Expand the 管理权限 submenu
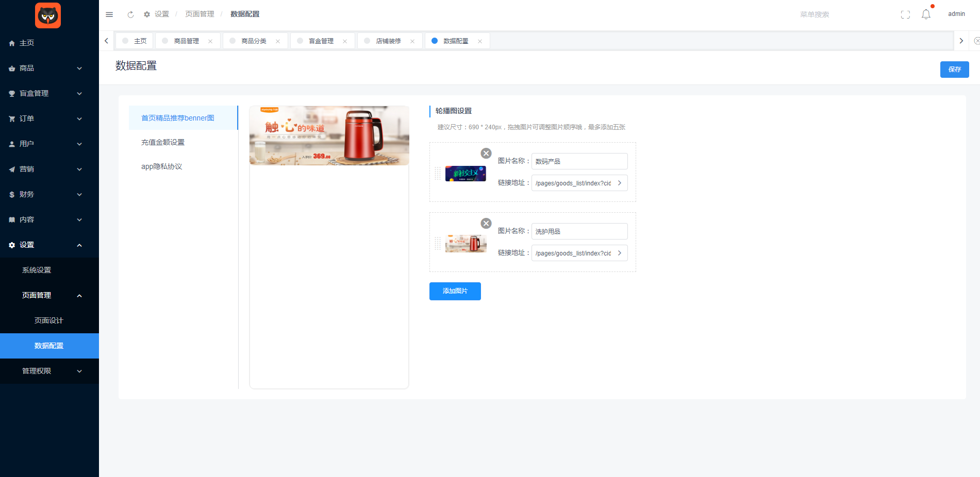The height and width of the screenshot is (477, 980). tap(49, 371)
